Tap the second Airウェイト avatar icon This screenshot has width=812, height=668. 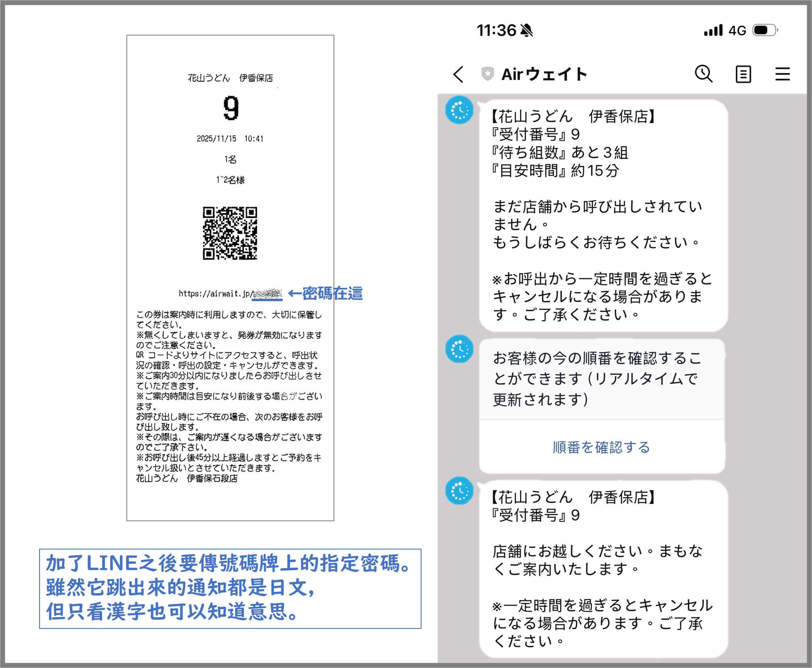tap(459, 349)
